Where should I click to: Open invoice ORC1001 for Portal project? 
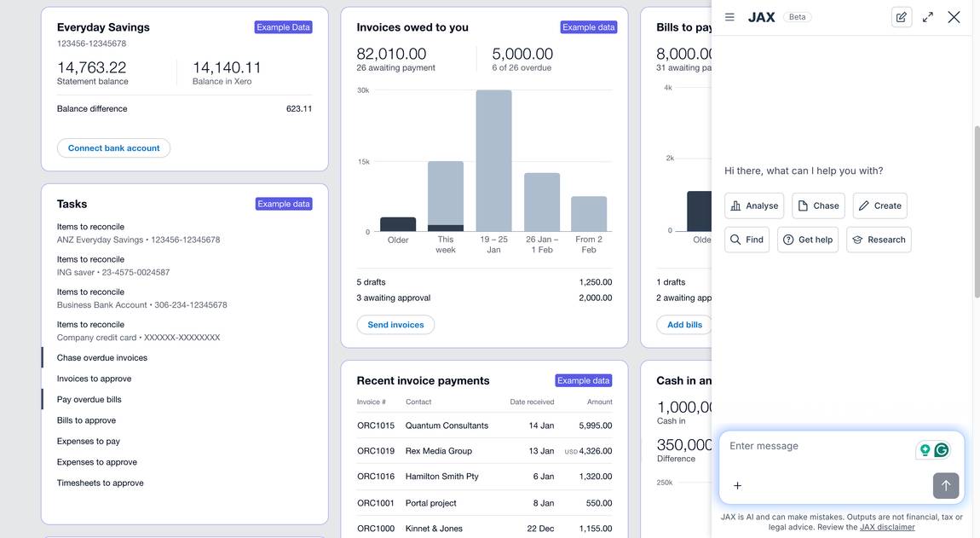tap(484, 503)
